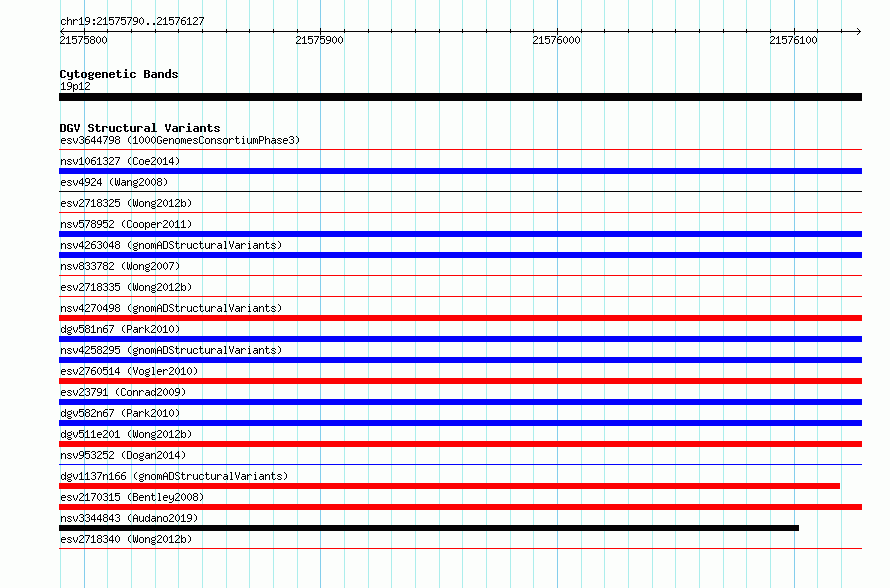Click the dgv581n67 Park2010 blue bar

pyautogui.click(x=460, y=339)
